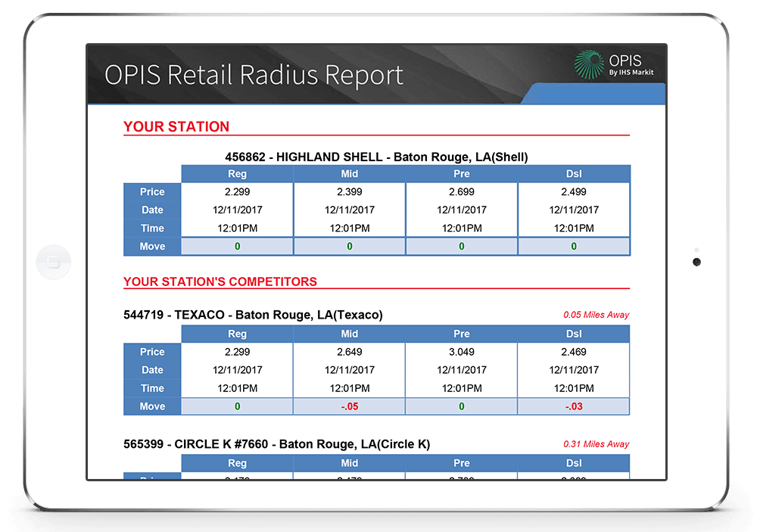The image size is (757, 532).
Task: Click Texaco Dsl move value -.03
Action: click(574, 406)
